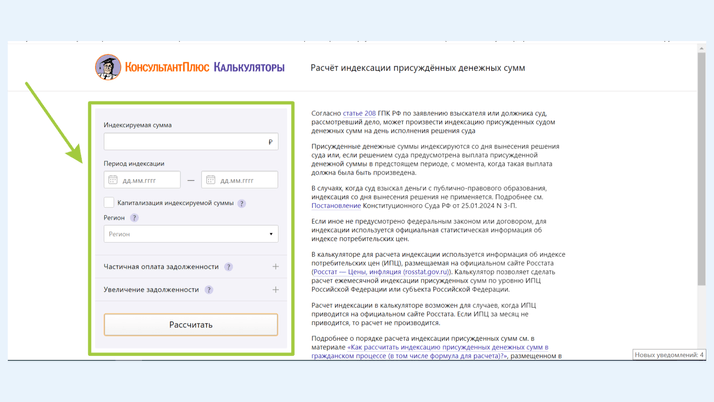
Task: Open the Постановление link
Action: [336, 206]
